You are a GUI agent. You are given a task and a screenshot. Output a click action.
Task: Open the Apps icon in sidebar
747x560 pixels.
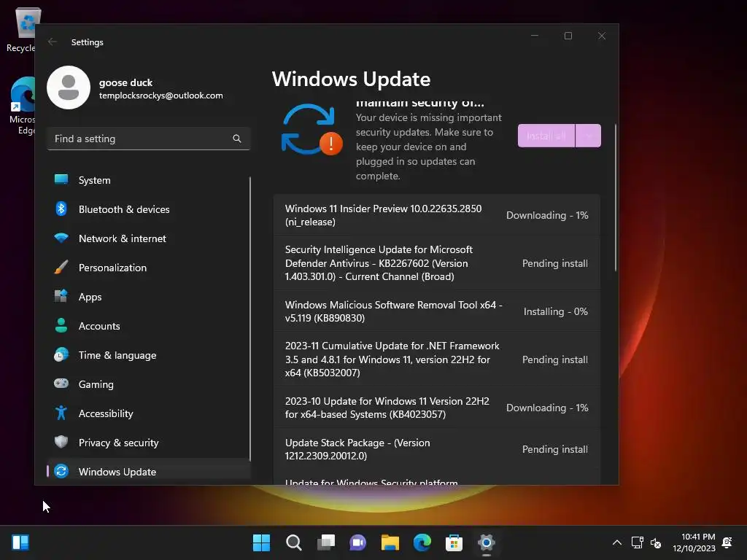tap(61, 296)
